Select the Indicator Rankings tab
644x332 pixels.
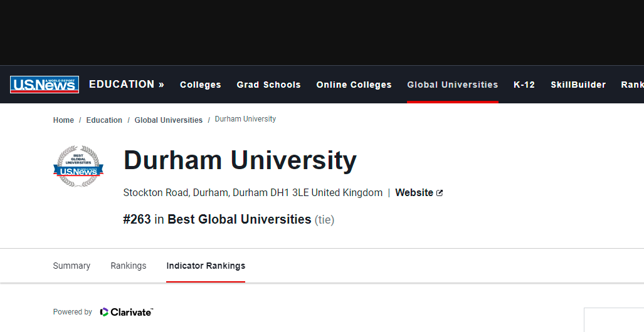[206, 266]
